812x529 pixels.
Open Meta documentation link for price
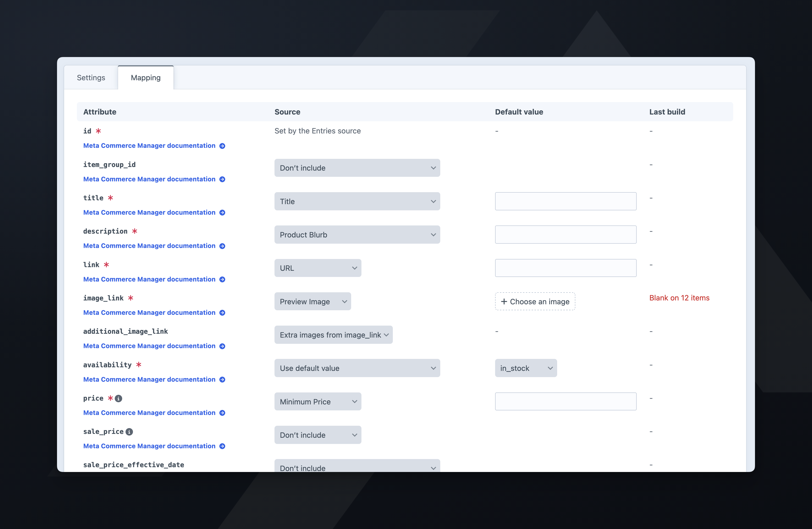pos(149,413)
